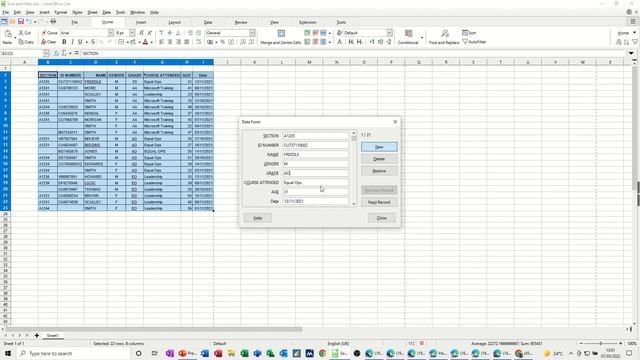Open the font color dropdown arrow

pyautogui.click(x=151, y=42)
